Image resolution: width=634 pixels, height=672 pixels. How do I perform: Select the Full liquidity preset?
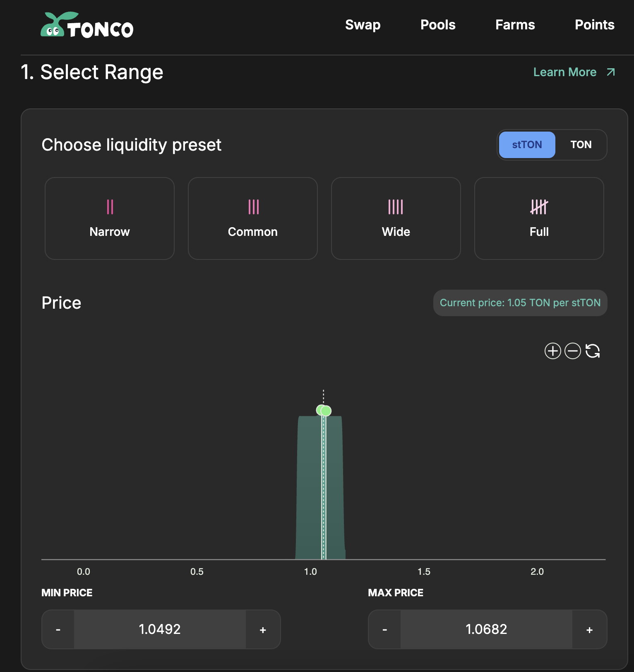click(x=539, y=218)
